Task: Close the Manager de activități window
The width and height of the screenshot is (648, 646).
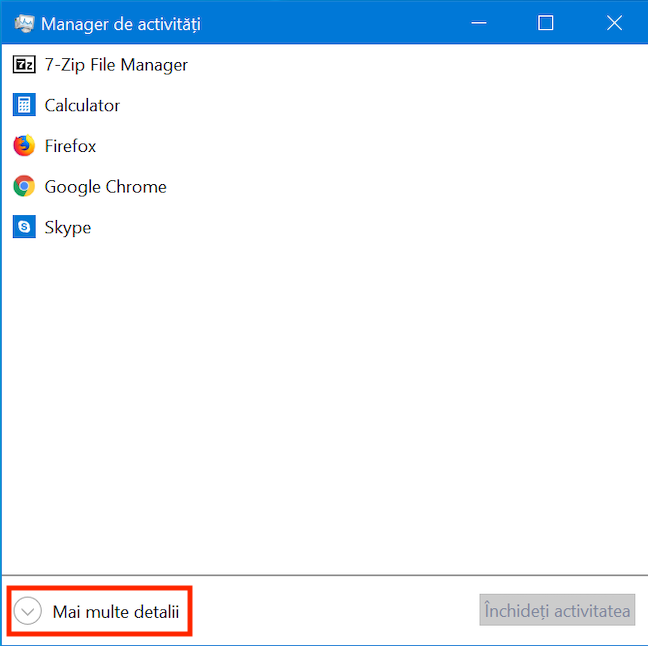Action: (x=614, y=23)
